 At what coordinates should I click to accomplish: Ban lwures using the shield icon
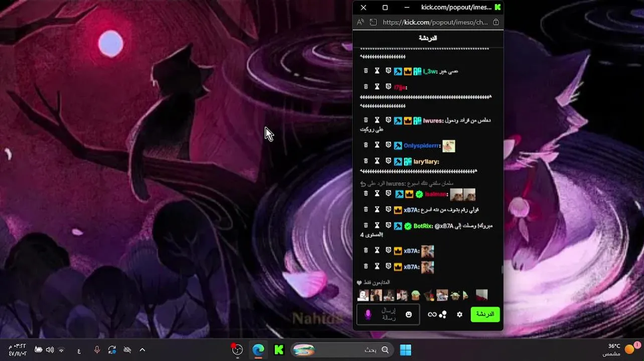click(388, 120)
